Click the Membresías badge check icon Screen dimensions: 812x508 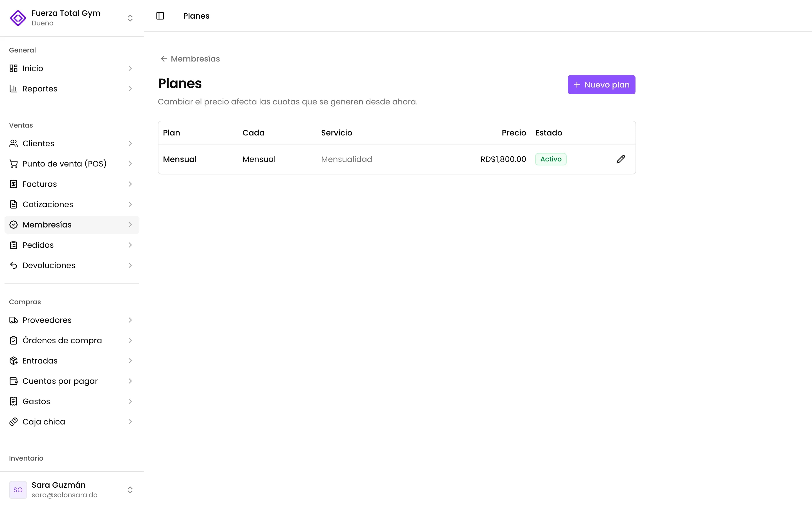click(14, 225)
